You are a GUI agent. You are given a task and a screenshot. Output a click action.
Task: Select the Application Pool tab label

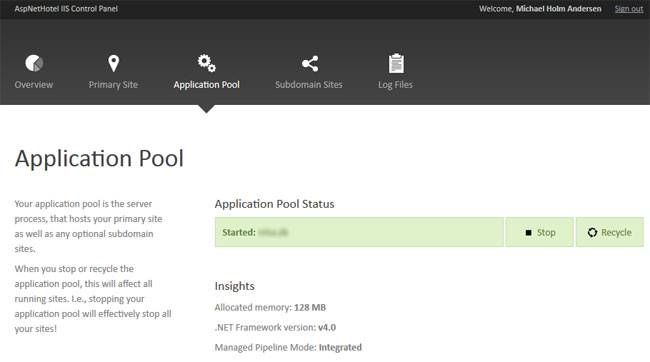coord(206,85)
